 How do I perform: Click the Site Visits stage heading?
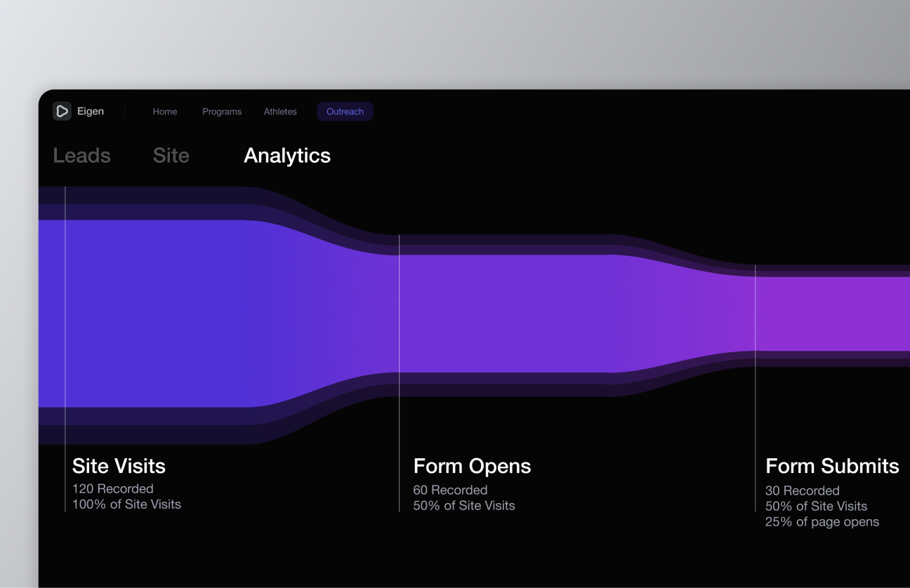pyautogui.click(x=119, y=466)
